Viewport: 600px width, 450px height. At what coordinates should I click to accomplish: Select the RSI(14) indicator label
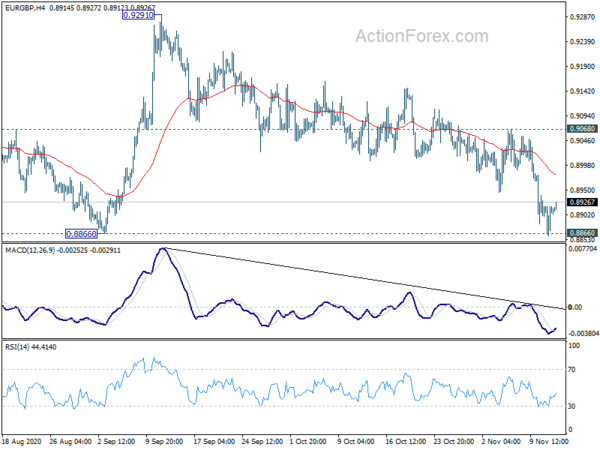(x=17, y=347)
